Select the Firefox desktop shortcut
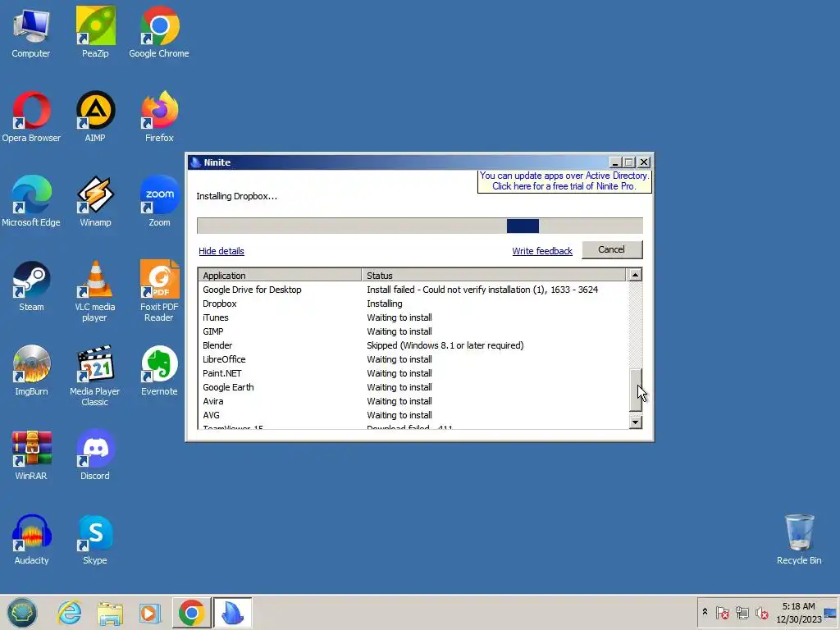This screenshot has width=840, height=630. click(x=159, y=117)
